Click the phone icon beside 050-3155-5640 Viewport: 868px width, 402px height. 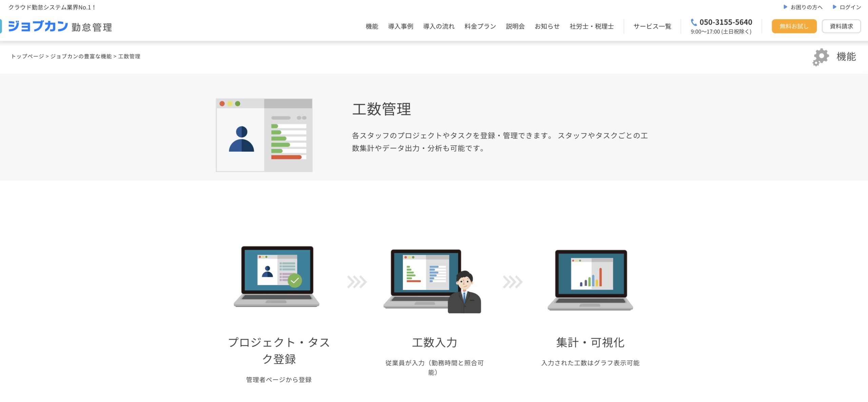pos(694,22)
